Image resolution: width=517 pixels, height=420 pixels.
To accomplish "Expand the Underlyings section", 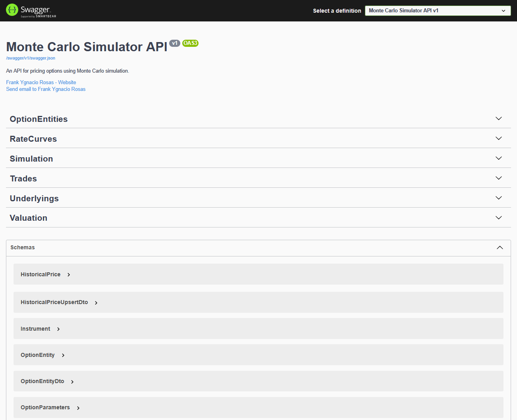I will point(498,198).
